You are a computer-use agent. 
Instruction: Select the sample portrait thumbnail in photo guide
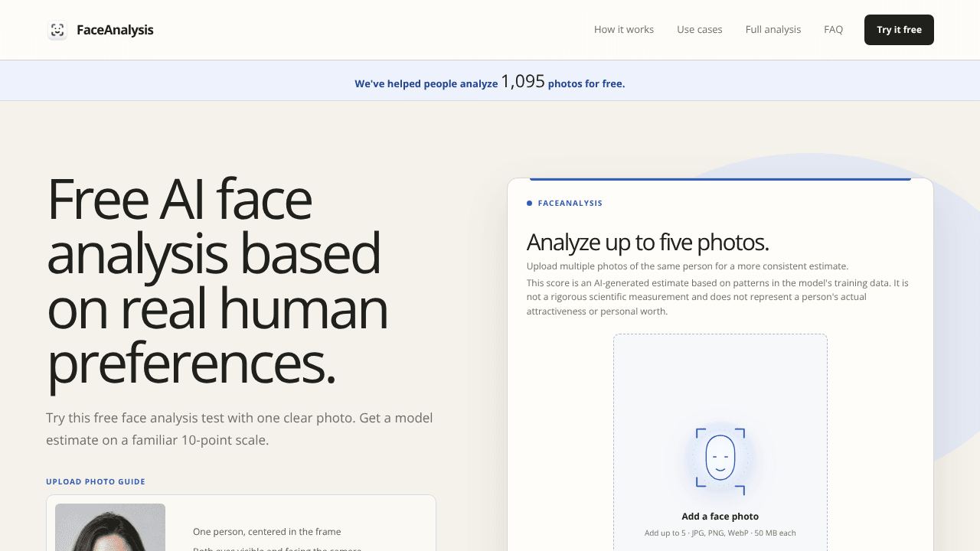(x=110, y=527)
